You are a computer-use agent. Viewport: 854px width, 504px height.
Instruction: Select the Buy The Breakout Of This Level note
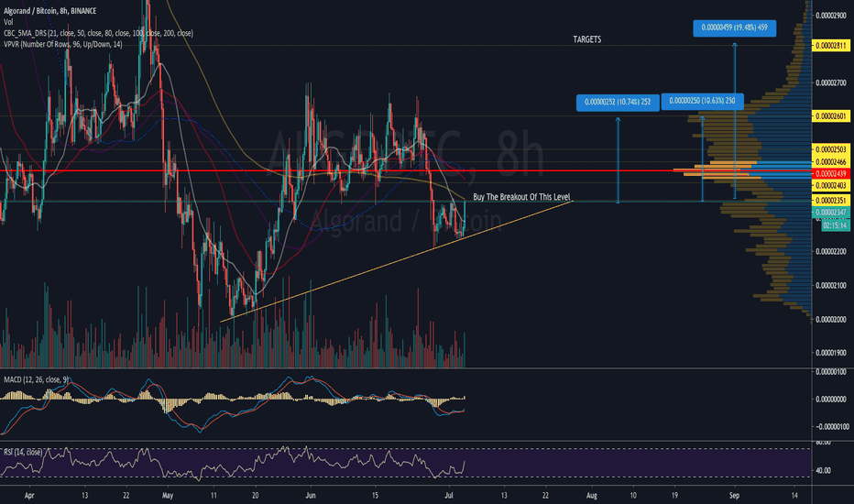point(521,197)
